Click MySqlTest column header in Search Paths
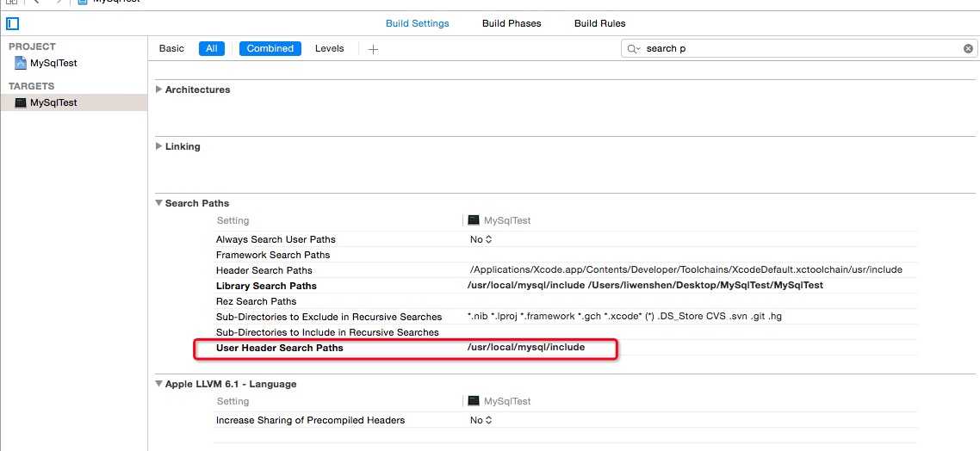The image size is (980, 451). (x=499, y=220)
